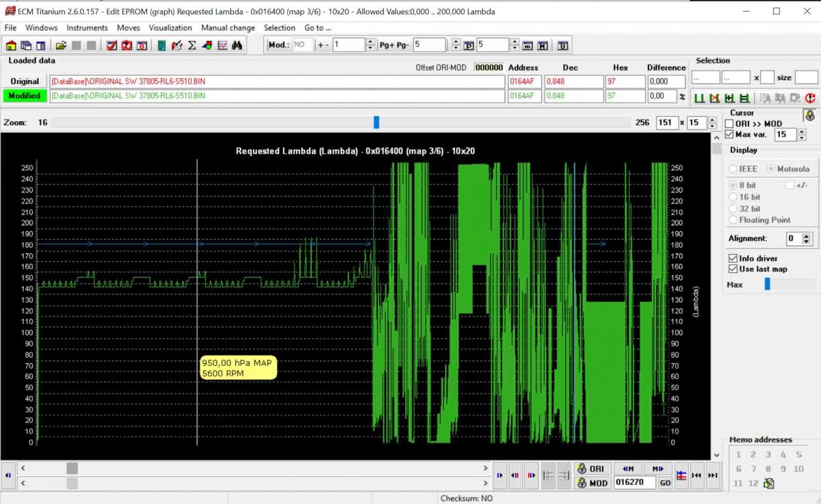Click the skip-to-end arrow icon
The width and height of the screenshot is (821, 504).
[712, 475]
